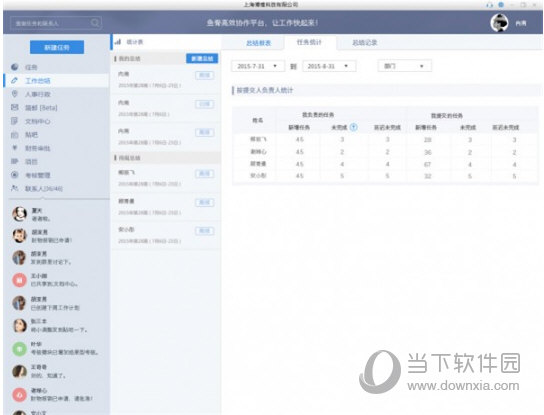The width and height of the screenshot is (544, 415).
Task: Select 工作总结 pencil icon in sidebar
Action: pos(15,81)
